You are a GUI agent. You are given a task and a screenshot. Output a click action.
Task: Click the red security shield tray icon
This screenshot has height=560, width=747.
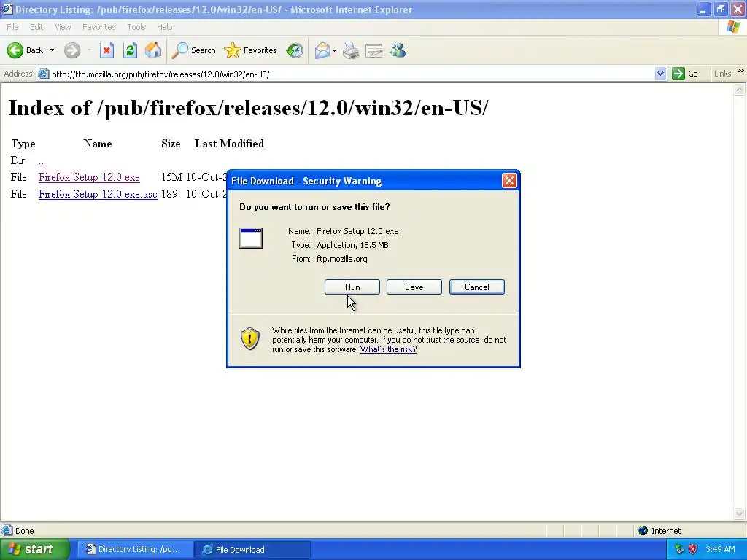click(693, 550)
